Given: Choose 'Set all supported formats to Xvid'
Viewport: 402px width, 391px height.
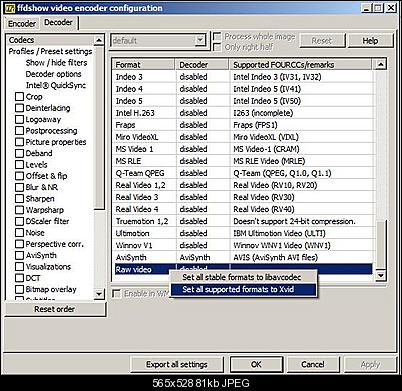Looking at the screenshot, I should point(243,289).
